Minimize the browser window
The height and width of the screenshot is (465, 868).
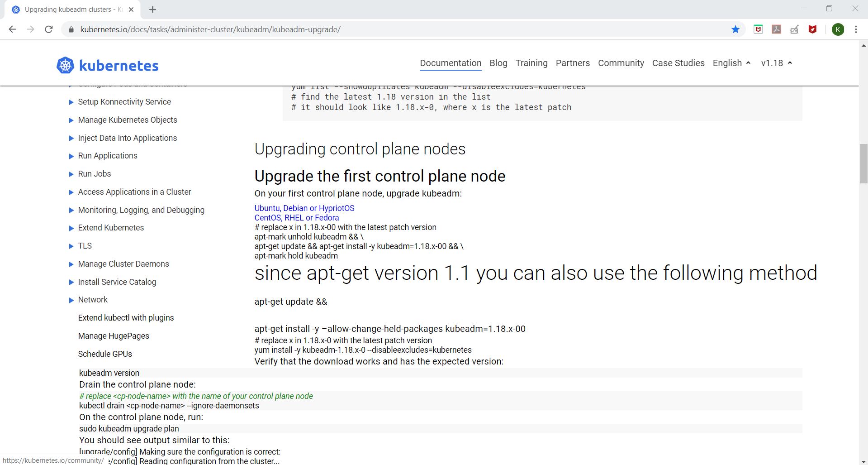[804, 9]
